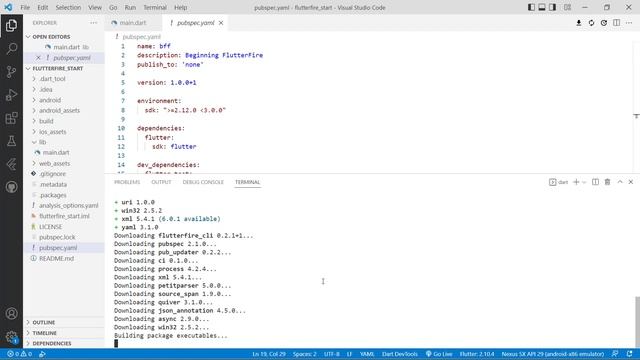This screenshot has height=360, width=640.
Task: Toggle the Secondary Side Bar layout icon
Action: [x=552, y=7]
